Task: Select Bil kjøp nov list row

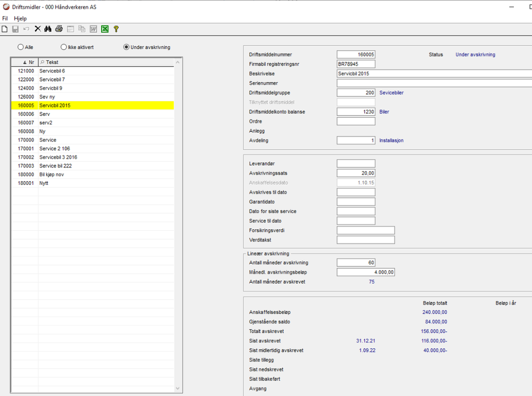Action: tap(54, 174)
